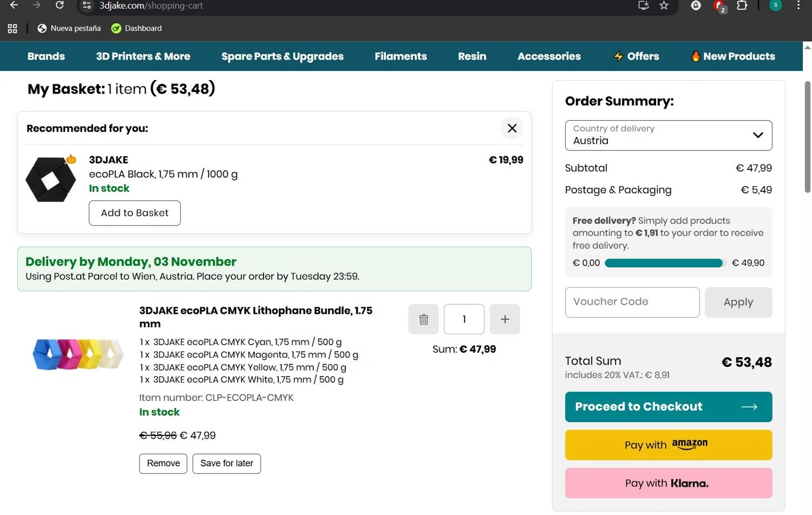The height and width of the screenshot is (515, 812).
Task: Open Nueva pestaña bookmark
Action: pyautogui.click(x=69, y=29)
